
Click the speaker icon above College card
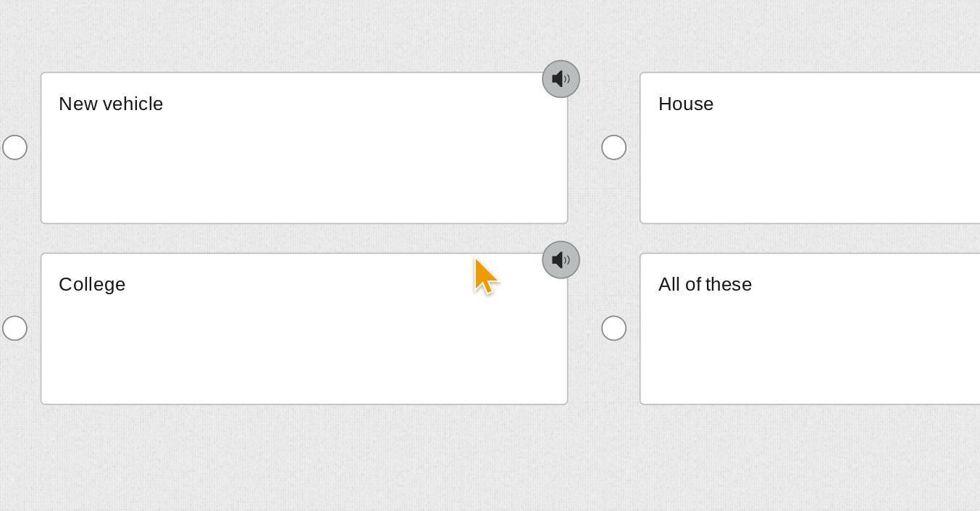(x=561, y=259)
